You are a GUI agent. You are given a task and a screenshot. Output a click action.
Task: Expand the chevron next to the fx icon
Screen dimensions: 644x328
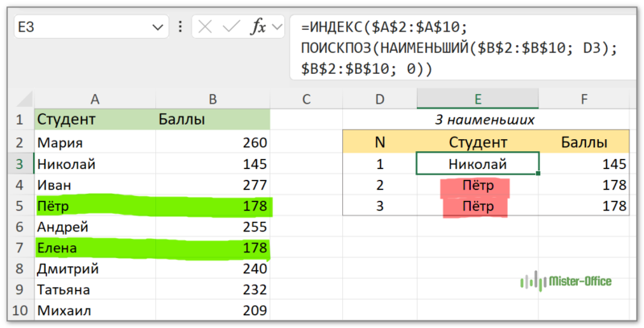pyautogui.click(x=279, y=27)
